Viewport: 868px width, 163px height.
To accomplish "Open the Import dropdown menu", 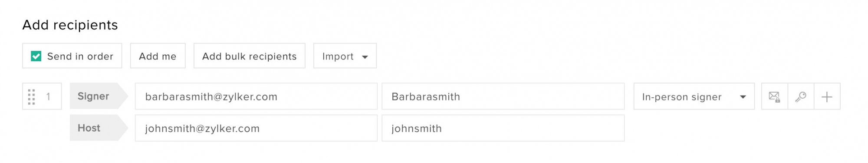I will point(345,56).
